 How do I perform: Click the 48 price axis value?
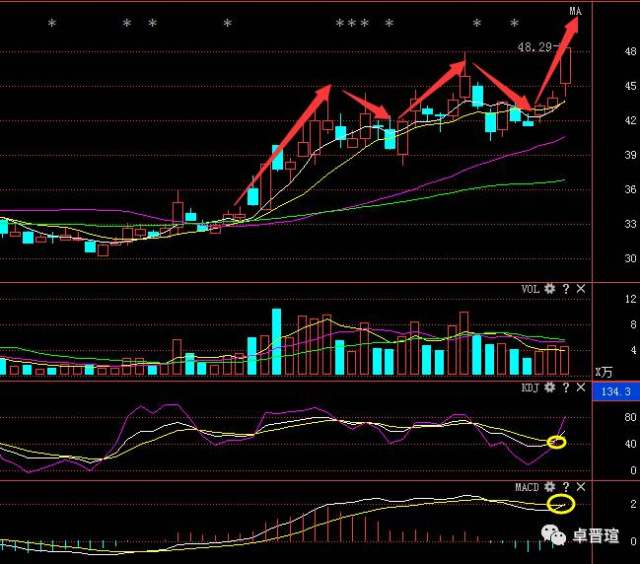630,51
